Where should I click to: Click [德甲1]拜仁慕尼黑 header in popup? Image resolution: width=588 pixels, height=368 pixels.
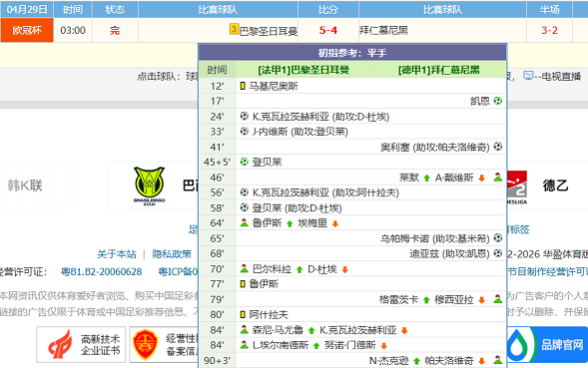(x=438, y=70)
